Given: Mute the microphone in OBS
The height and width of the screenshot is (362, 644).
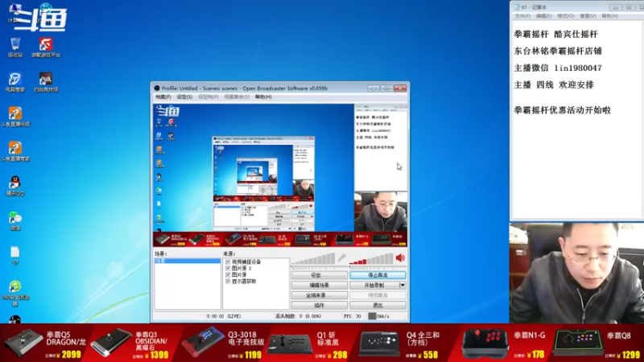Looking at the screenshot, I should click(341, 258).
